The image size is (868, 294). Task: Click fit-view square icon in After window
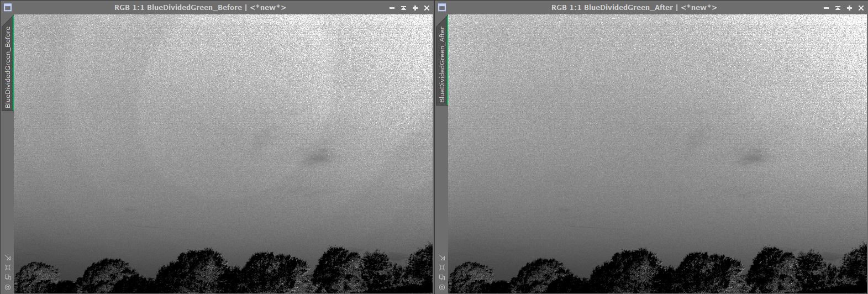point(441,267)
